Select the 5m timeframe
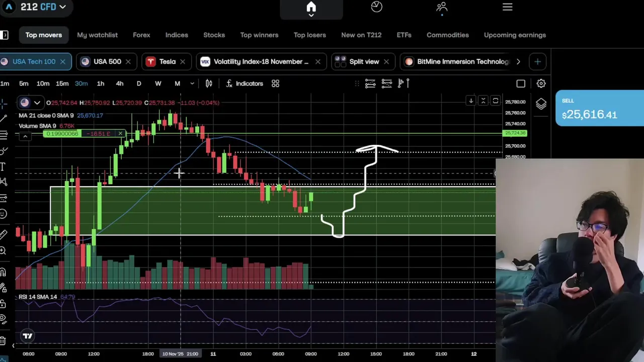This screenshot has width=644, height=362. pyautogui.click(x=24, y=83)
